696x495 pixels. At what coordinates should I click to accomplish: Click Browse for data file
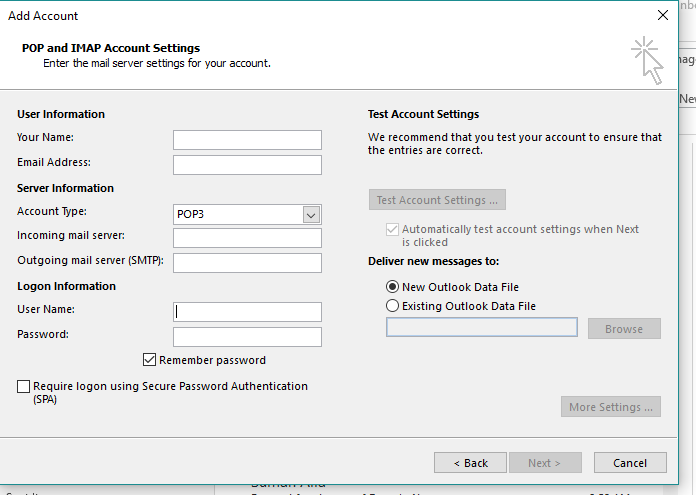[624, 328]
